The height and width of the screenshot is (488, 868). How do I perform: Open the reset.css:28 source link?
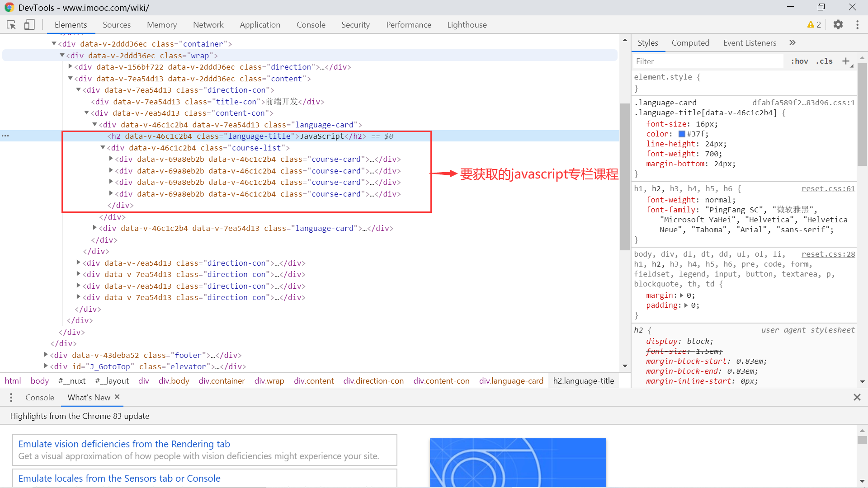[828, 254]
